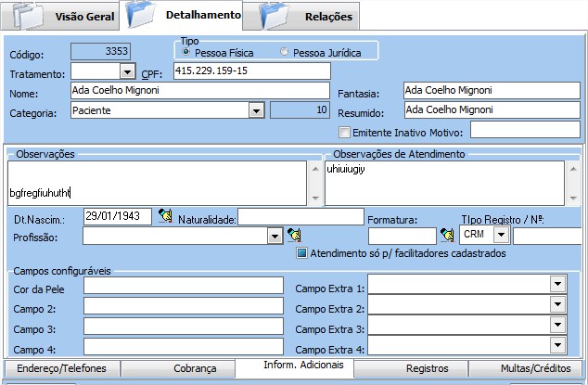
Task: Expand the Campo Extra 1 dropdown
Action: 557,285
